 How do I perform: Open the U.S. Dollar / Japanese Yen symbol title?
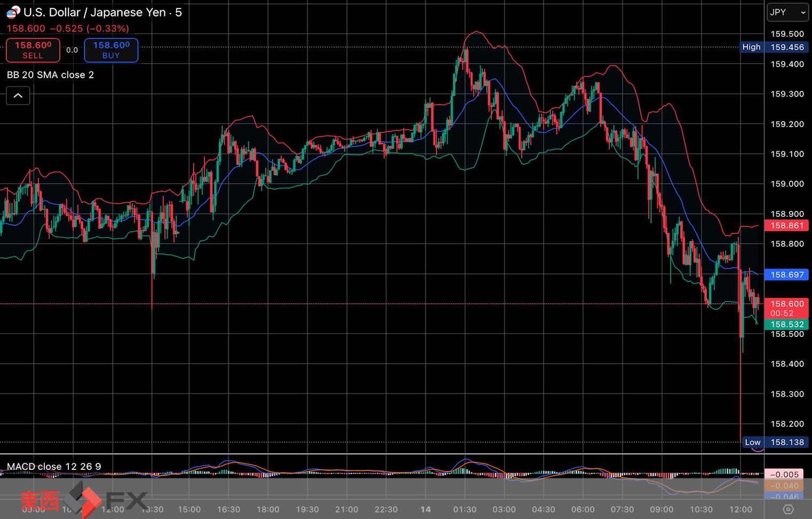pyautogui.click(x=102, y=12)
